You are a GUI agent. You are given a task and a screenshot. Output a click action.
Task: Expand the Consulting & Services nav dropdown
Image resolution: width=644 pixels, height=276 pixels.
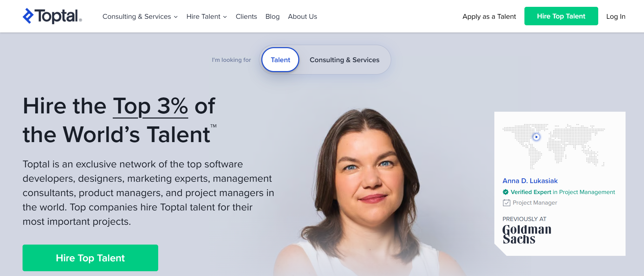[x=140, y=16]
